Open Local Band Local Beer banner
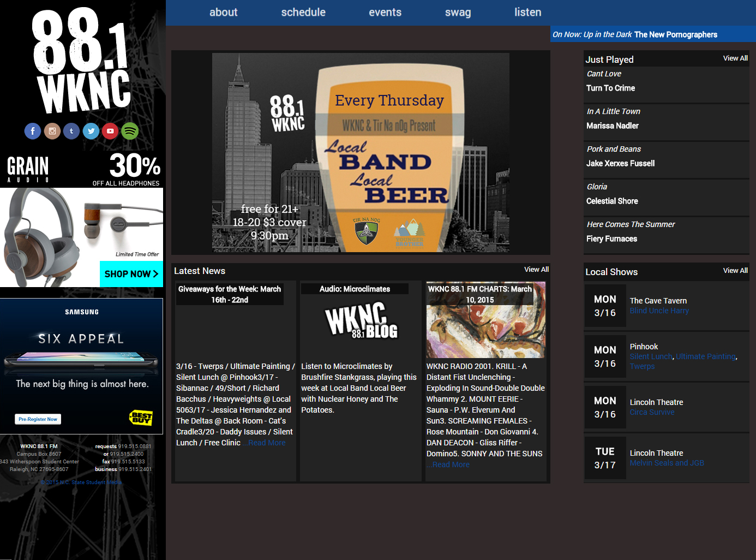Viewport: 756px width, 560px height. tap(361, 152)
